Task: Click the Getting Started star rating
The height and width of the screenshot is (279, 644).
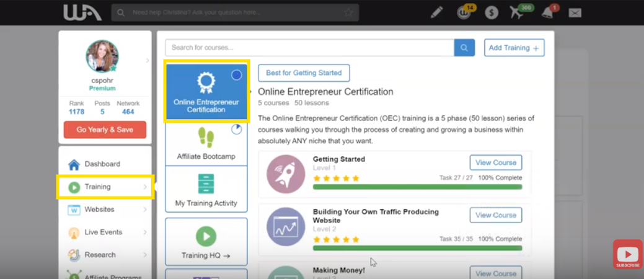Action: (x=337, y=179)
